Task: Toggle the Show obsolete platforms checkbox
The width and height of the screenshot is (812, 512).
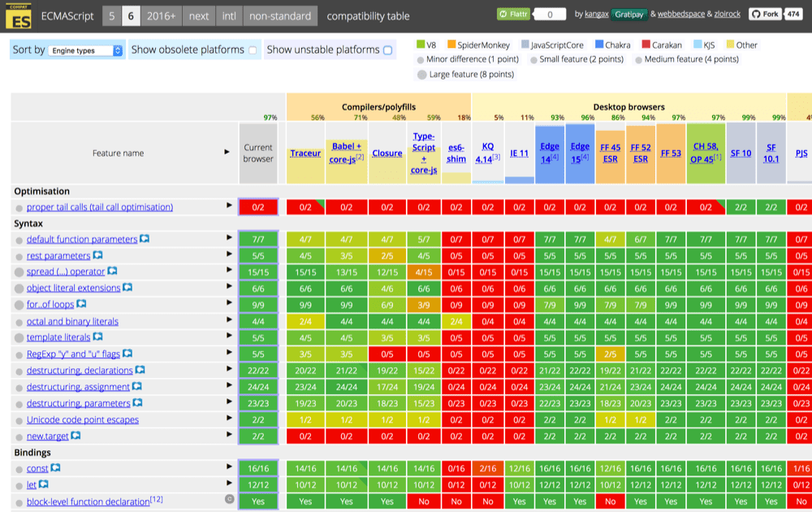Action: point(253,50)
